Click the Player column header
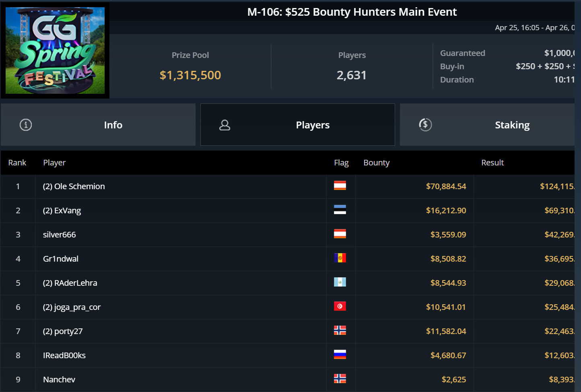This screenshot has width=581, height=392. tap(54, 163)
